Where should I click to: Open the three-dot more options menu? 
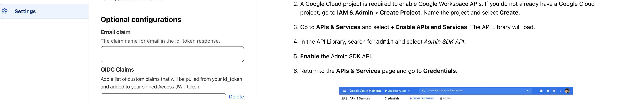pos(561,91)
